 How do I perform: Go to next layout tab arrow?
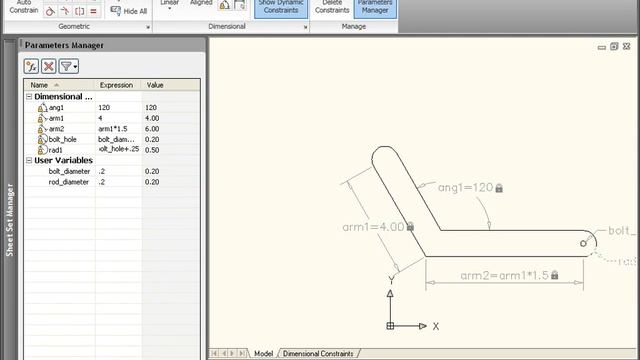(232, 353)
